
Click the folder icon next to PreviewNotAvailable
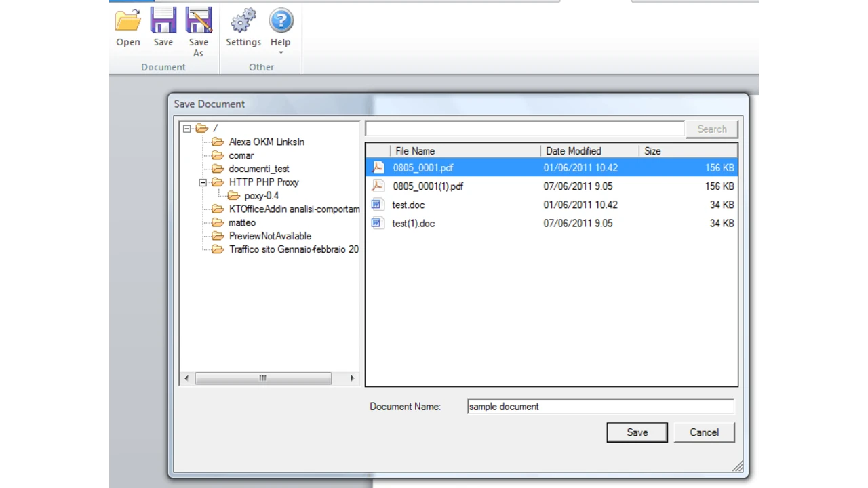218,236
